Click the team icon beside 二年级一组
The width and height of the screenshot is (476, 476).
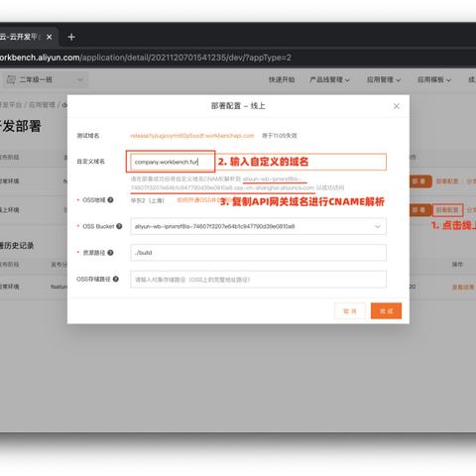click(x=11, y=79)
